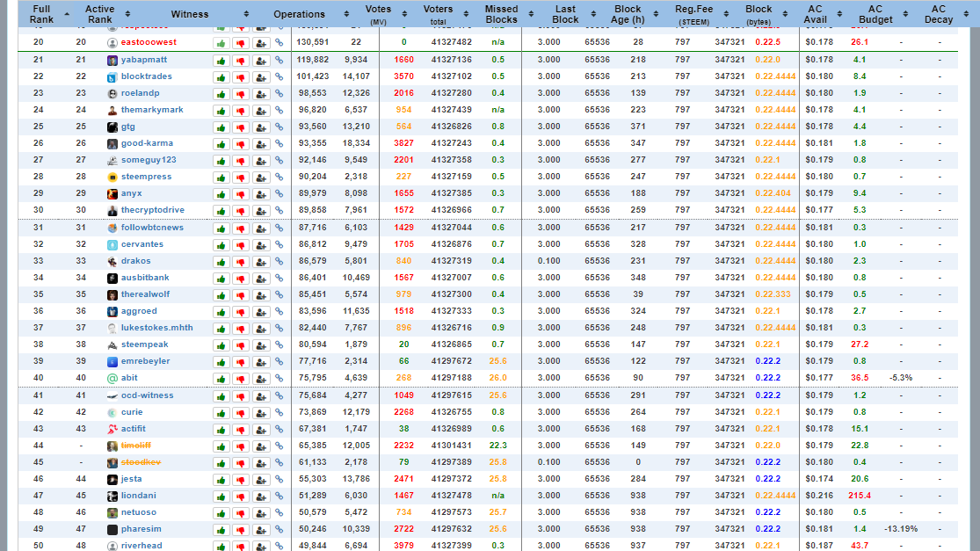This screenshot has width=980, height=551.
Task: Click the add-user proxy icon for gtg
Action: 261,127
